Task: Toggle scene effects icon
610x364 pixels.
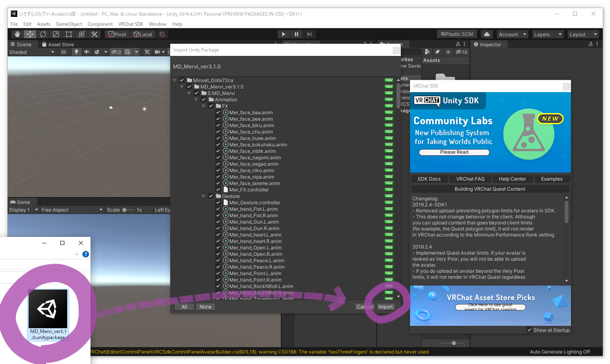Action: pos(97,52)
